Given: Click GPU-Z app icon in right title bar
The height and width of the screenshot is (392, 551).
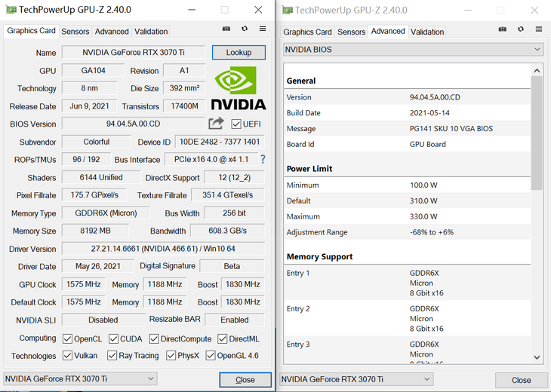Looking at the screenshot, I should [287, 11].
